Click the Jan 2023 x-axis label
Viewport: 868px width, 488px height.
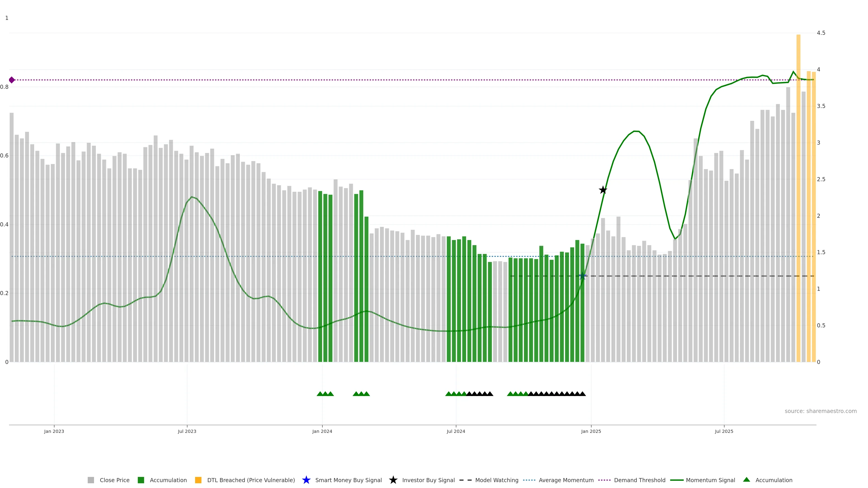[54, 432]
